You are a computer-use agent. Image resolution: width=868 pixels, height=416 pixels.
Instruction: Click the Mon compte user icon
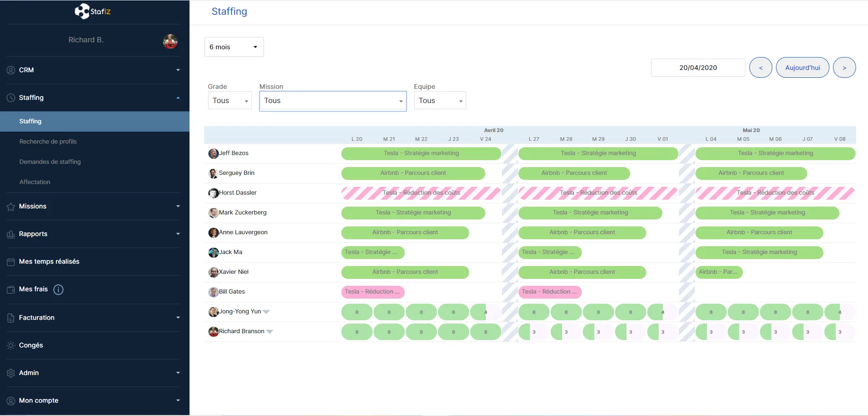11,401
